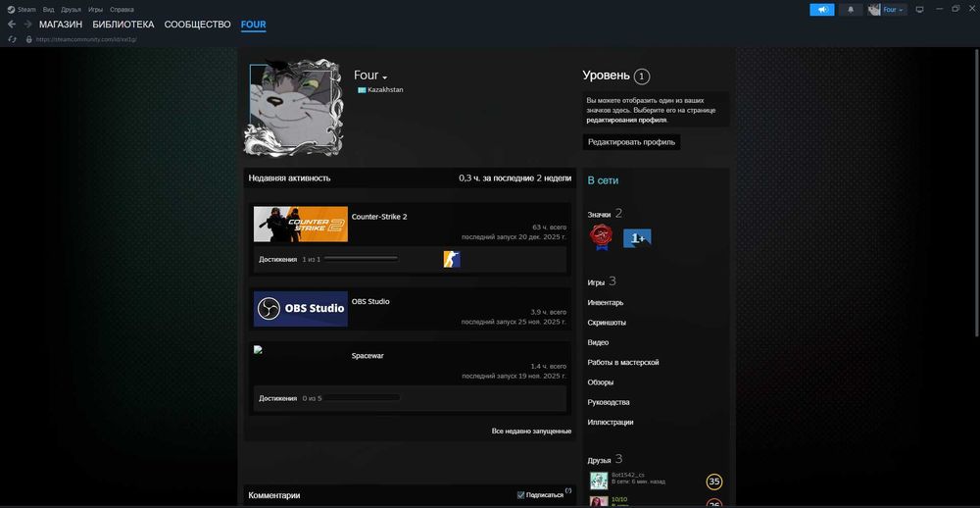The image size is (980, 508).
Task: Open the OBS Studio title link
Action: [x=370, y=301]
